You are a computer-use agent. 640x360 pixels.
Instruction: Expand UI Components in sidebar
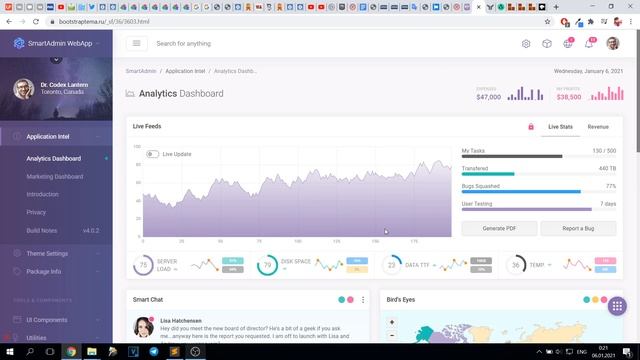click(56, 320)
